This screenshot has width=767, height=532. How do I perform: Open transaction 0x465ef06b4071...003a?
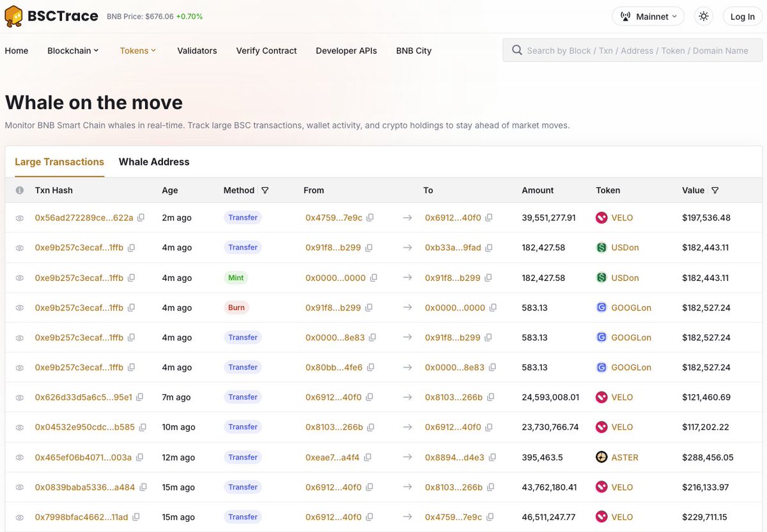tap(84, 457)
